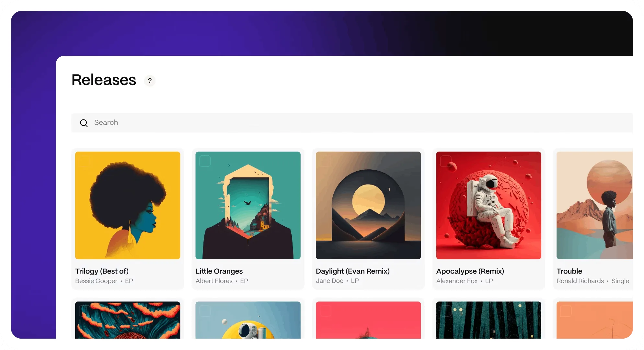Image resolution: width=644 pixels, height=350 pixels.
Task: Focus the Search input field
Action: (352, 123)
